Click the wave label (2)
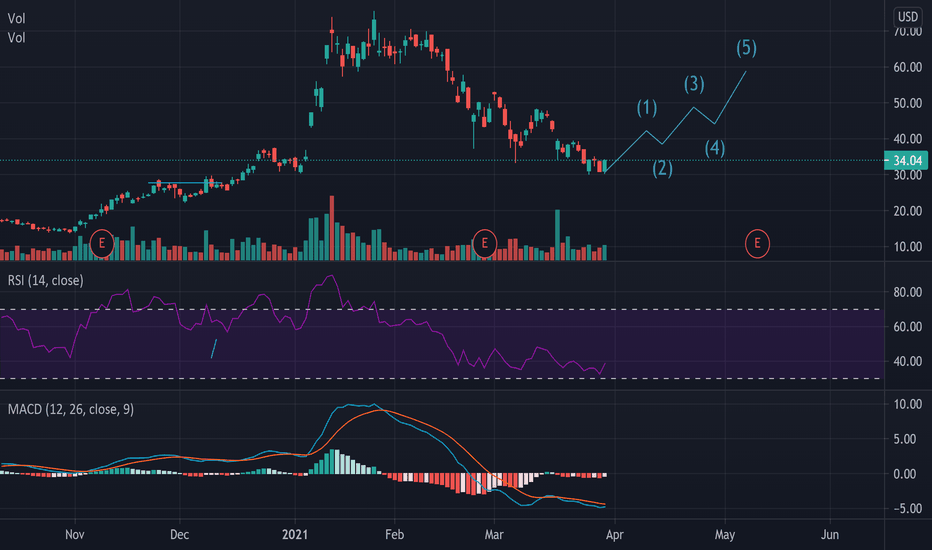 [x=662, y=168]
